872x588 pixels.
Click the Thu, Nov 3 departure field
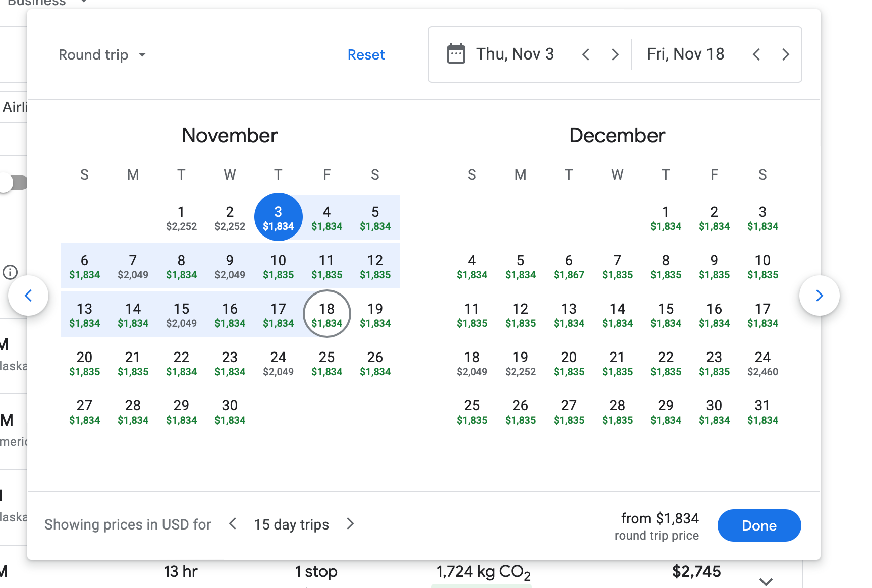click(x=515, y=54)
